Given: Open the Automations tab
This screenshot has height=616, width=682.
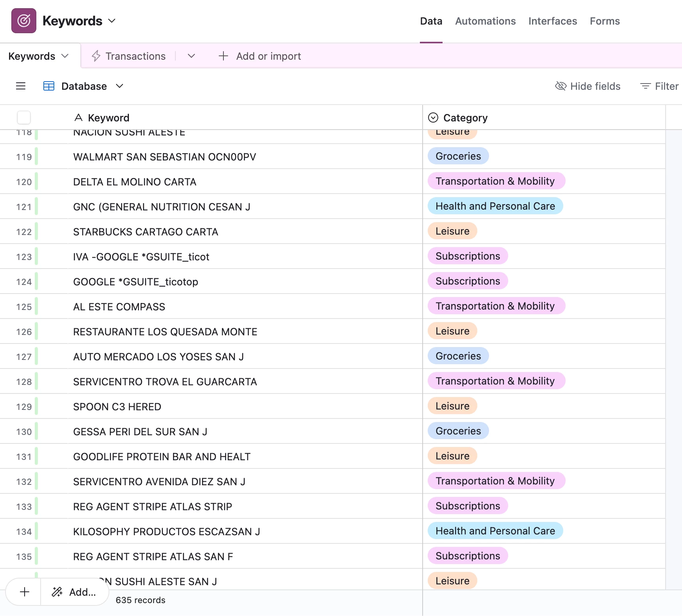Looking at the screenshot, I should click(x=486, y=21).
